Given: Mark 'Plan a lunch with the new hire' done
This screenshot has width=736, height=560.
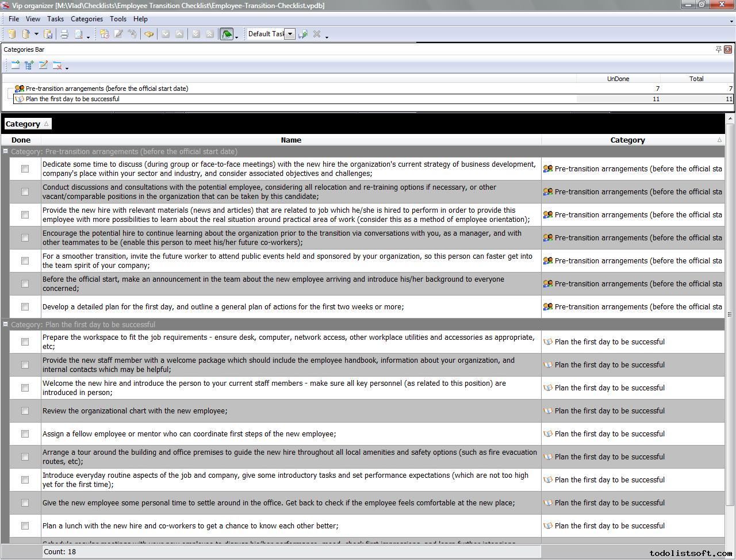Looking at the screenshot, I should pyautogui.click(x=25, y=526).
